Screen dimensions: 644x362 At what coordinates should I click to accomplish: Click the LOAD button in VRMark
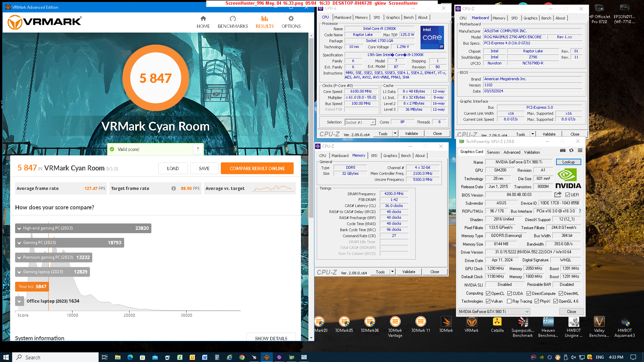point(173,168)
